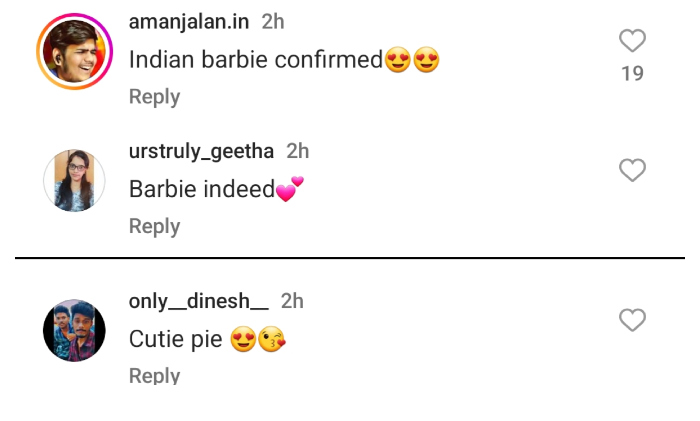Image resolution: width=700 pixels, height=421 pixels.
Task: Open amanjalan.in's profile picture with story ring
Action: [x=74, y=52]
